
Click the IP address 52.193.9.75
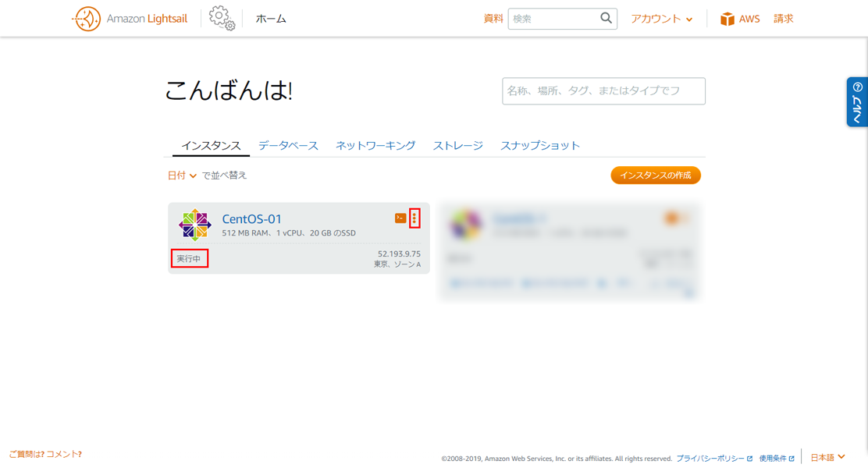coord(399,254)
